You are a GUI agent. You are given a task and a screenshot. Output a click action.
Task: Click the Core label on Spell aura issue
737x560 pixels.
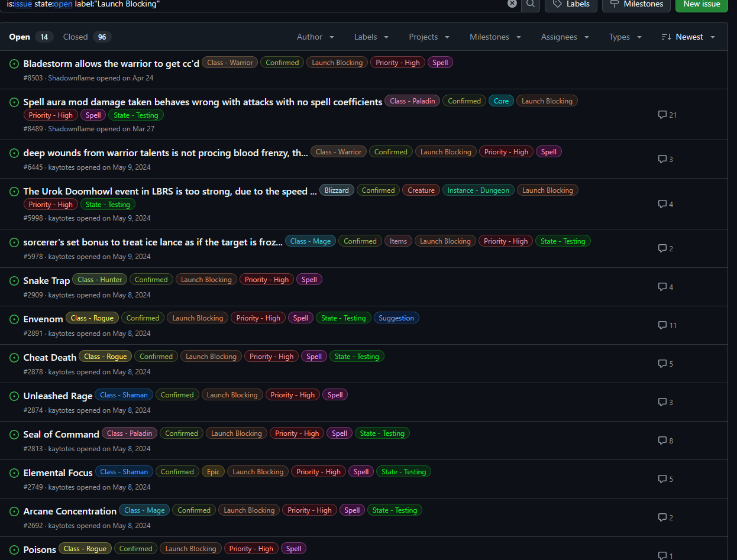tap(501, 101)
